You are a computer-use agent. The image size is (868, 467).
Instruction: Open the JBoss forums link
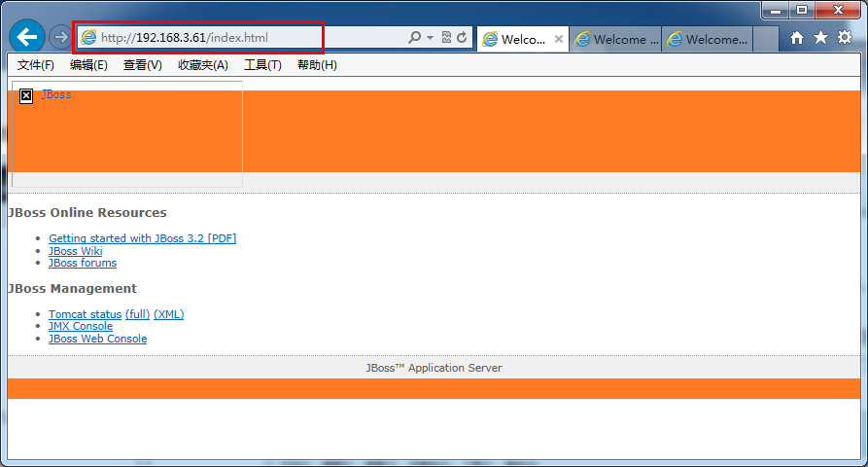click(83, 263)
